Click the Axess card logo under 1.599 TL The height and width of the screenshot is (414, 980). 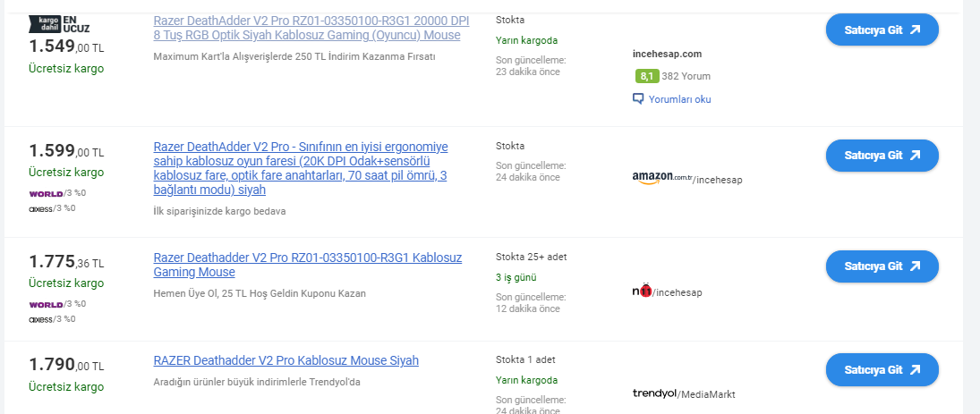(40, 208)
